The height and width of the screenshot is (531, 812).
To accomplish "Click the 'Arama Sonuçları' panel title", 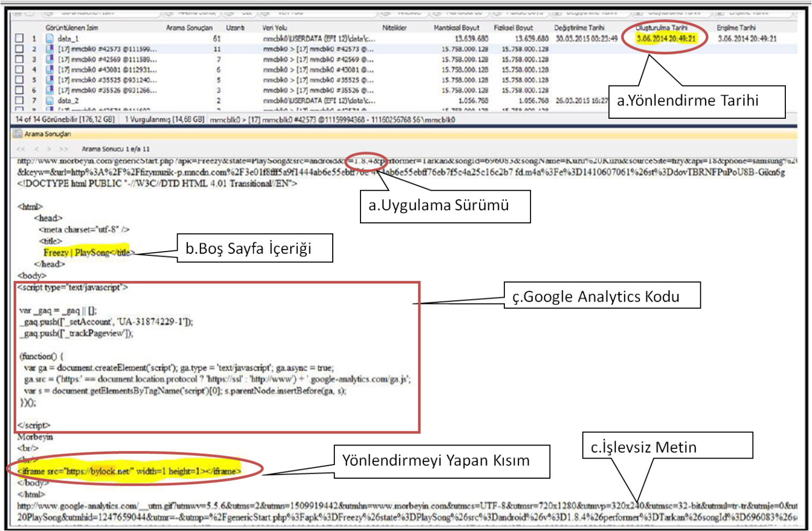I will [x=47, y=134].
